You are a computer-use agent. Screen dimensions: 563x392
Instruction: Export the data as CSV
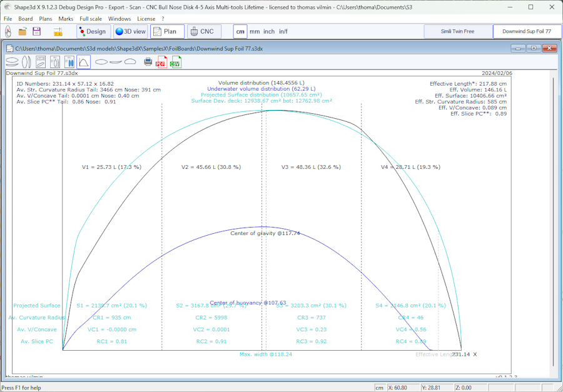click(x=175, y=62)
